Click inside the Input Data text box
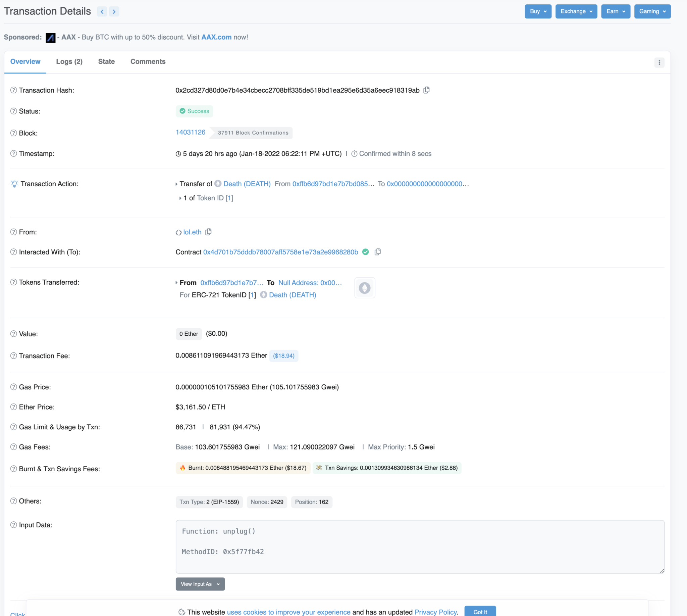This screenshot has width=687, height=616. tap(419, 546)
